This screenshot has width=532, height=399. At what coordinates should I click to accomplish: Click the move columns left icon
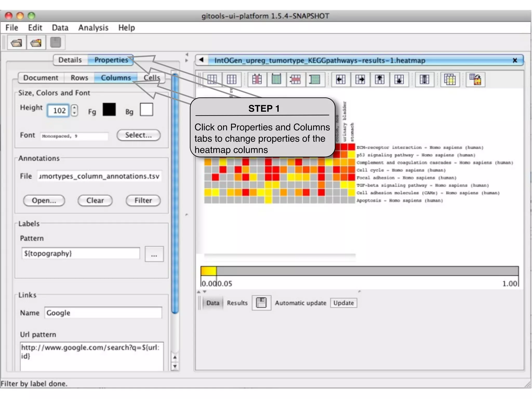340,79
